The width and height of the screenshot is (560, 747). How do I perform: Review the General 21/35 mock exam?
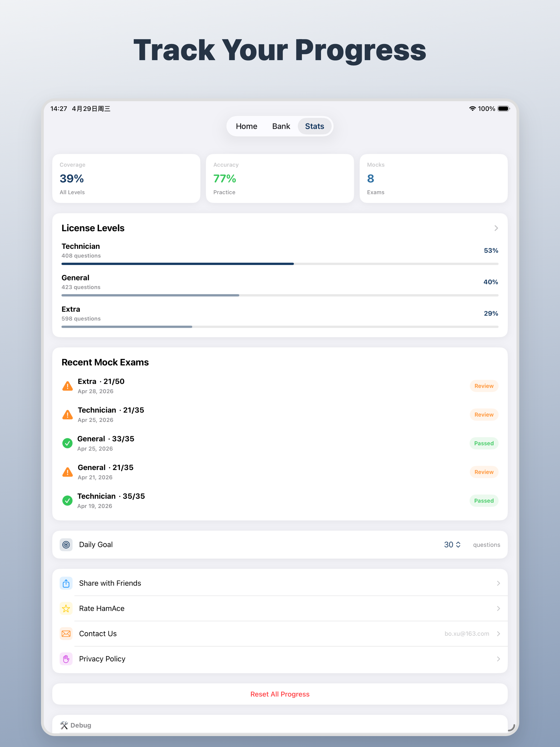click(x=484, y=472)
